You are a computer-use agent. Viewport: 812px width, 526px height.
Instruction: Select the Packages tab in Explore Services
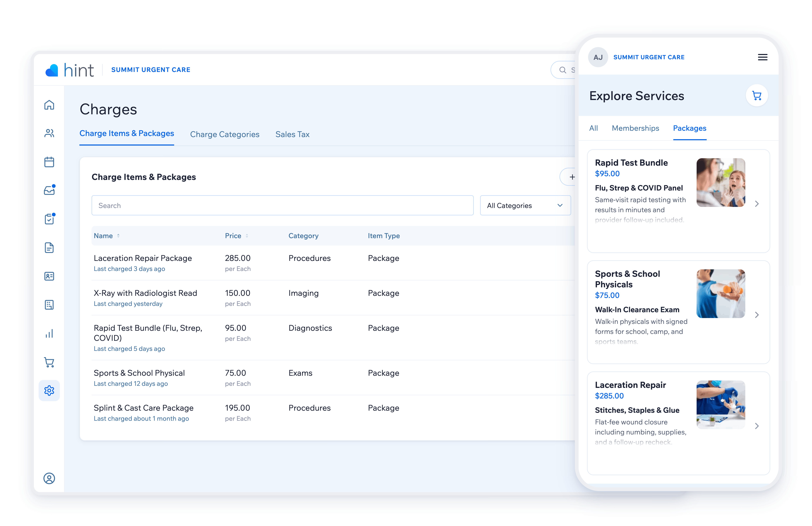point(690,128)
